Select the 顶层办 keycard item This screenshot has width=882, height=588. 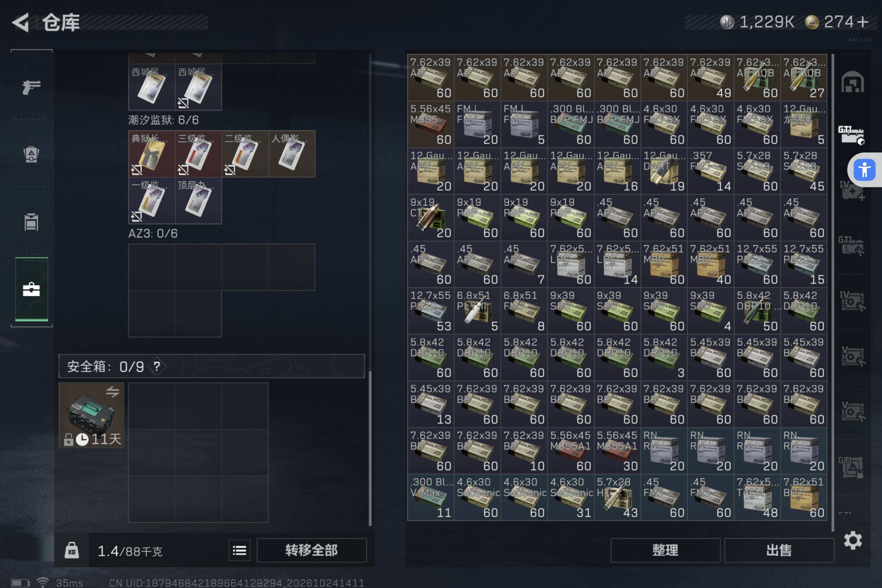198,201
